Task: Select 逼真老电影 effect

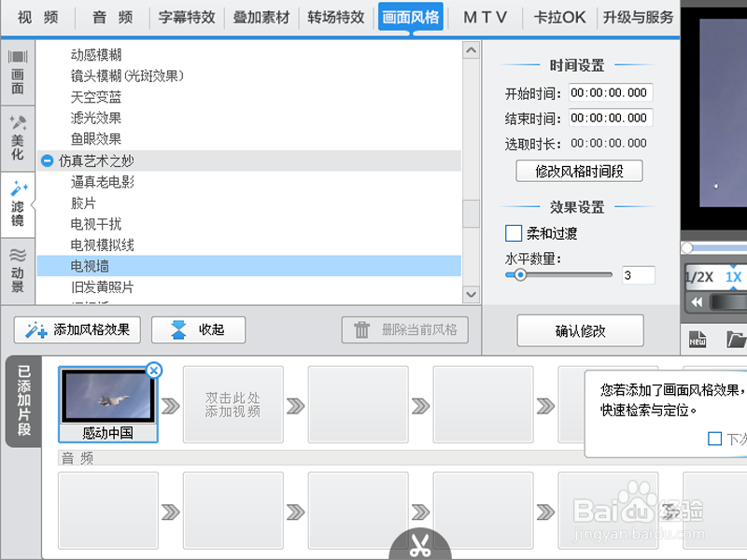Action: (103, 182)
